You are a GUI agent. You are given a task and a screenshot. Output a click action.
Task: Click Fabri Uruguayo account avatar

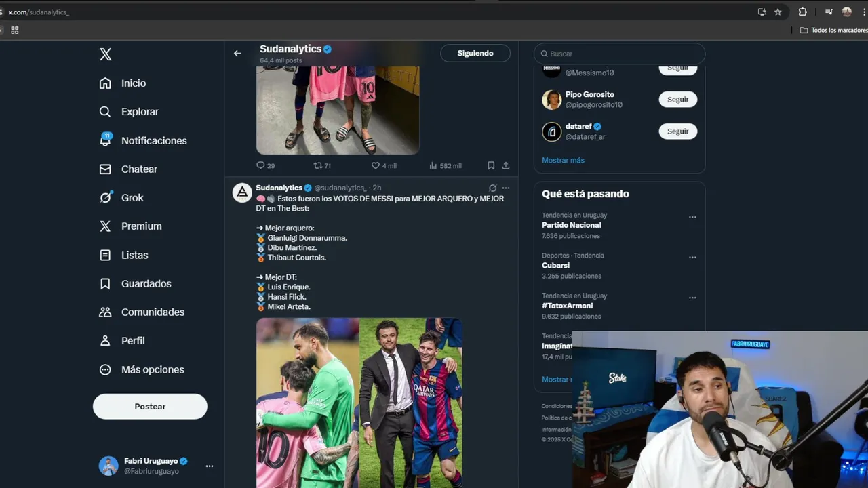coord(108,466)
